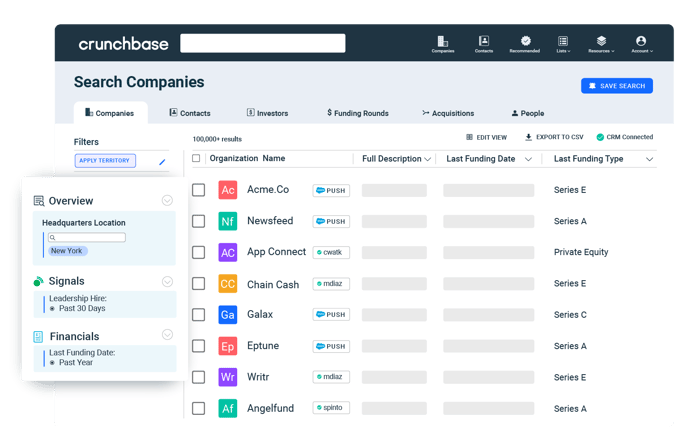The width and height of the screenshot is (700, 448).
Task: Click the spinto owner badge for Angelfund
Action: click(x=331, y=407)
